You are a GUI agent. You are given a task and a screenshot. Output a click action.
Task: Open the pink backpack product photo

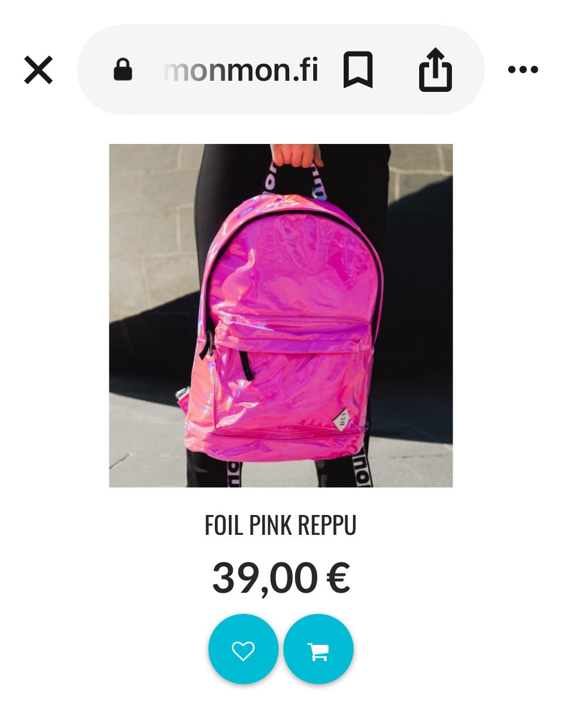(x=281, y=315)
